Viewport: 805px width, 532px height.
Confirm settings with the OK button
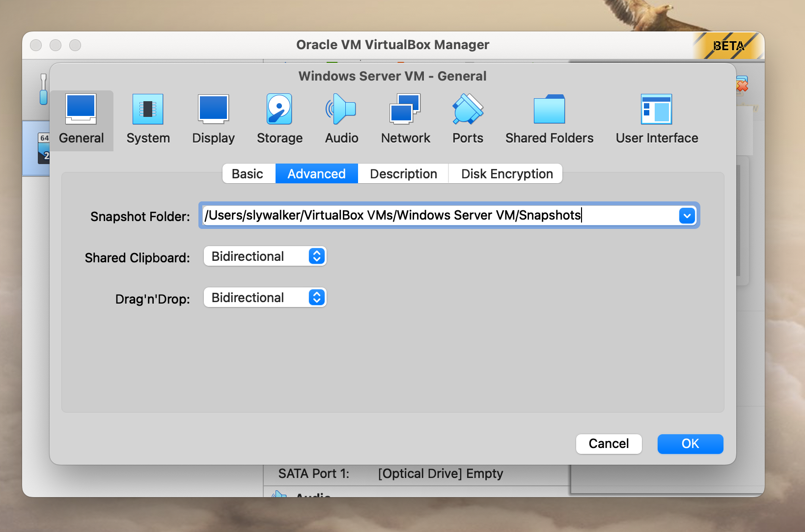coord(690,444)
